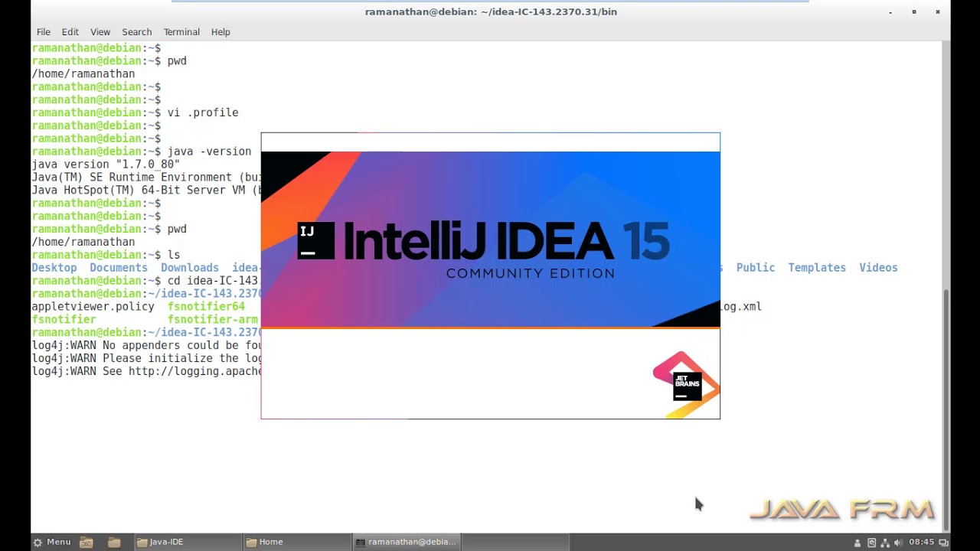Open the file manager launcher in the panel
Screen dimensions: 980x551
pyautogui.click(x=114, y=542)
